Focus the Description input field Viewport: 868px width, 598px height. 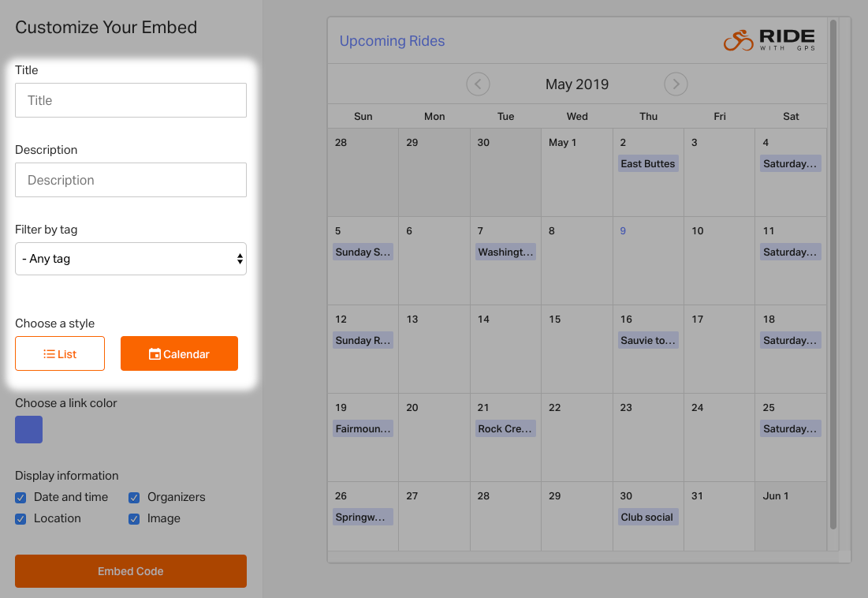click(x=131, y=180)
